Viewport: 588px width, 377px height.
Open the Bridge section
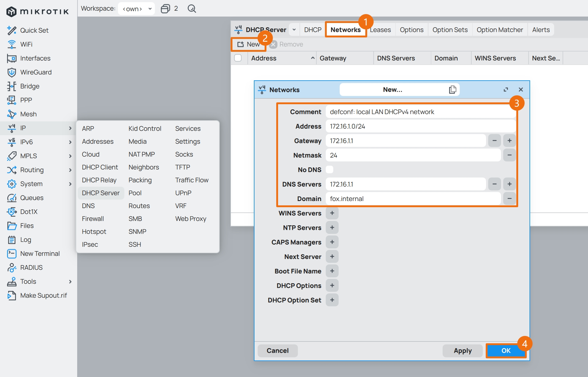point(30,86)
